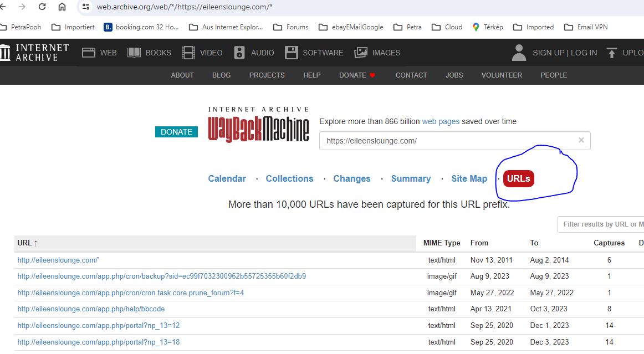Open JOBS menu item
The height and width of the screenshot is (354, 644).
coord(454,75)
